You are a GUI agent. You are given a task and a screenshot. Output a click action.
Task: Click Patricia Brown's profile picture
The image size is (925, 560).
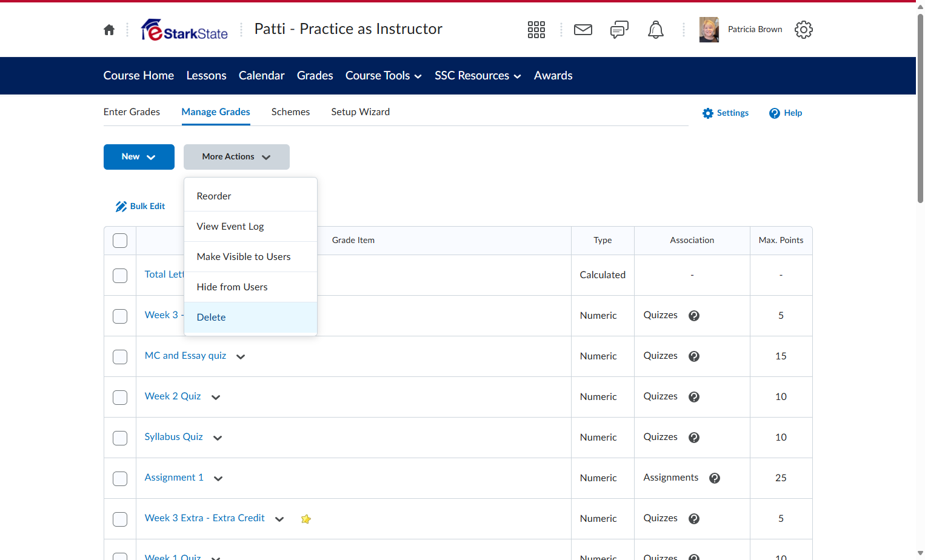click(709, 30)
